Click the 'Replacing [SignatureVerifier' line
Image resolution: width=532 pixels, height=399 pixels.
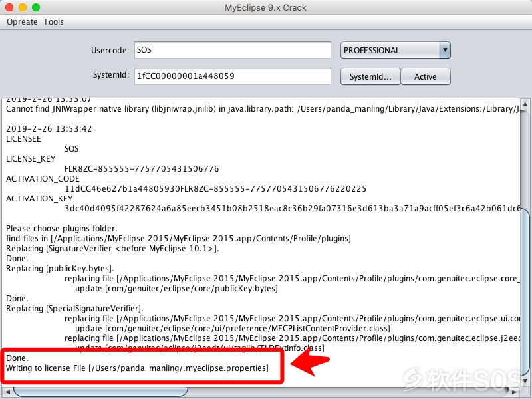tap(112, 249)
